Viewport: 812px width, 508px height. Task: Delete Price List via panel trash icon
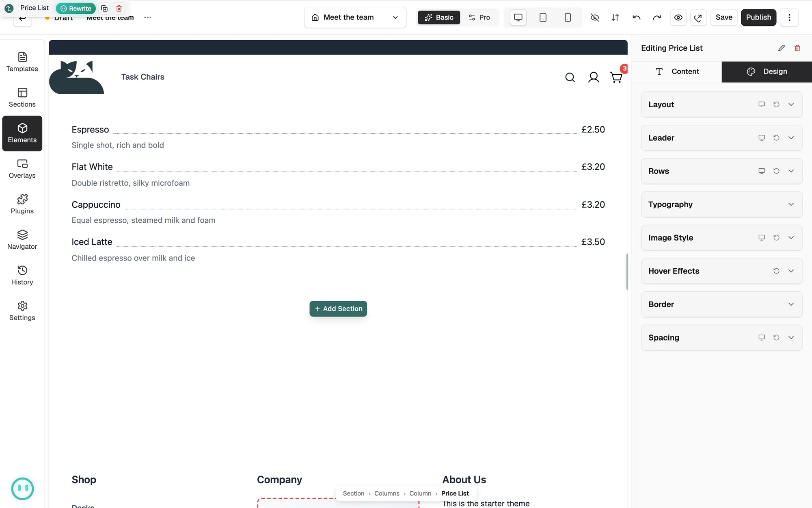797,48
